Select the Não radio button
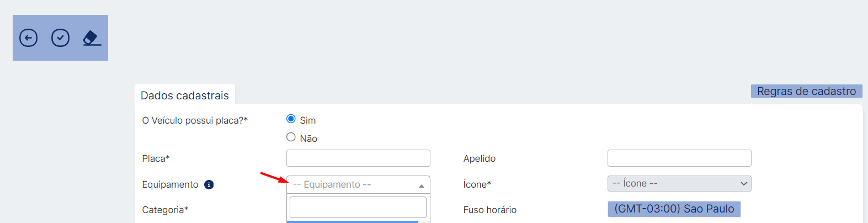The image size is (868, 223). click(x=291, y=137)
